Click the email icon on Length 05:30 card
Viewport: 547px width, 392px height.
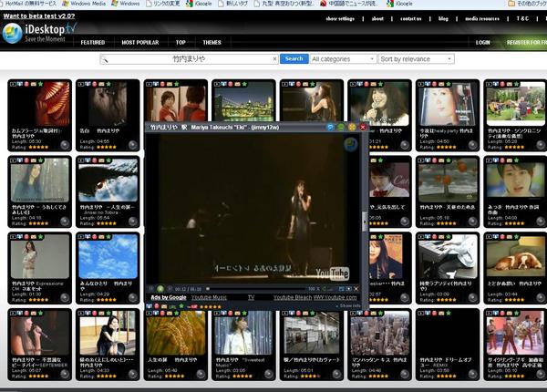[33, 84]
